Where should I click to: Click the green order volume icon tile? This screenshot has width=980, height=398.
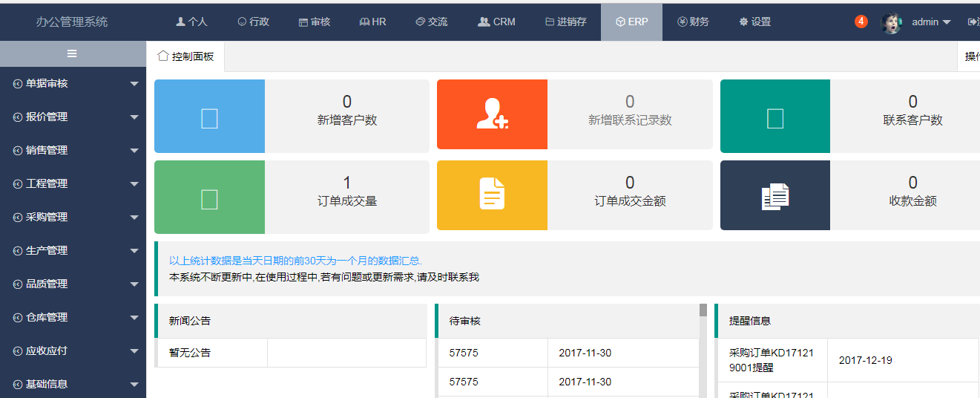coord(209,197)
